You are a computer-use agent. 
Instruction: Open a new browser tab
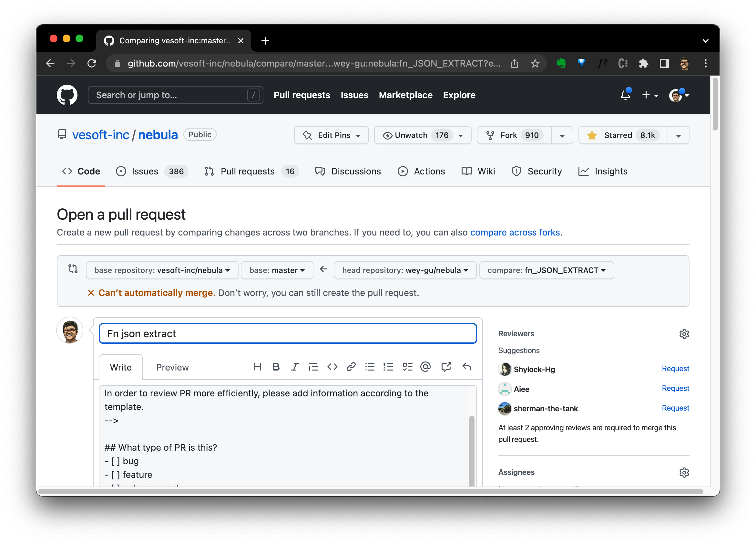pyautogui.click(x=265, y=41)
